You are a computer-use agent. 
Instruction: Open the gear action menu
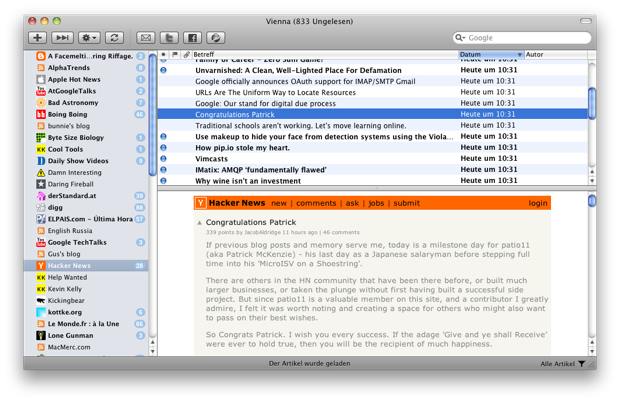click(89, 38)
